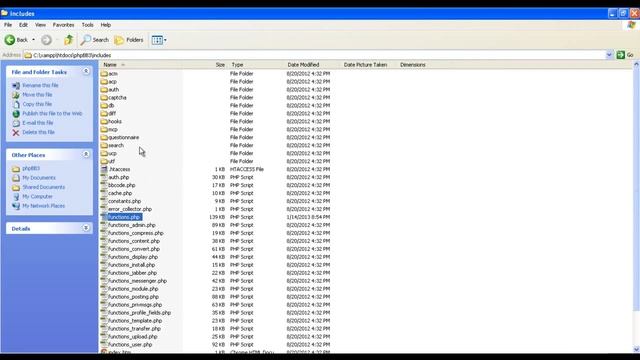Select the bbcode.php file icon
This screenshot has width=640, height=360.
coord(104,185)
